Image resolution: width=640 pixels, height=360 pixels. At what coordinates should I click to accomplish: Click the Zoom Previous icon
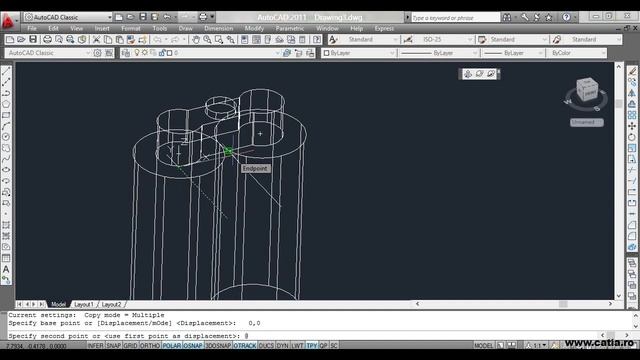tap(231, 40)
